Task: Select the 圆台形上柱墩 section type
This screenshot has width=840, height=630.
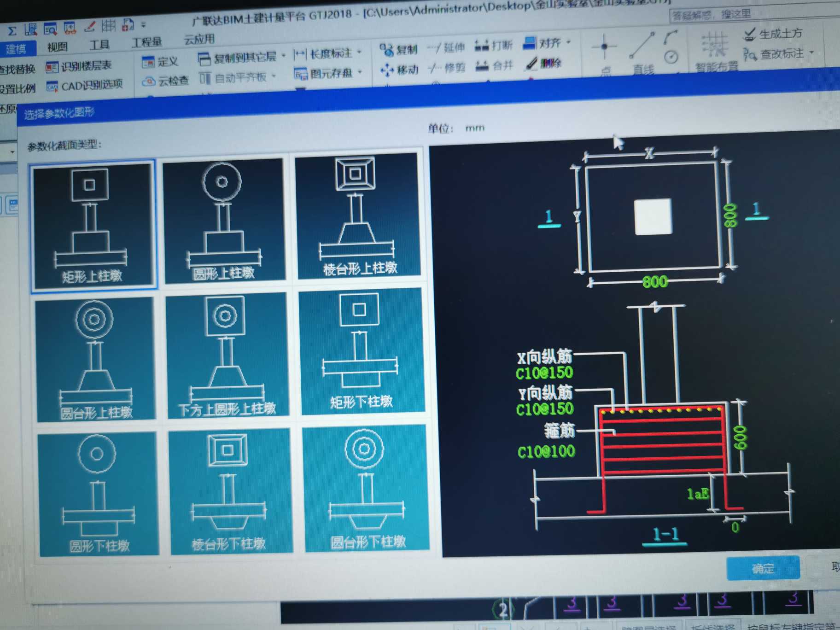Action: [95, 359]
